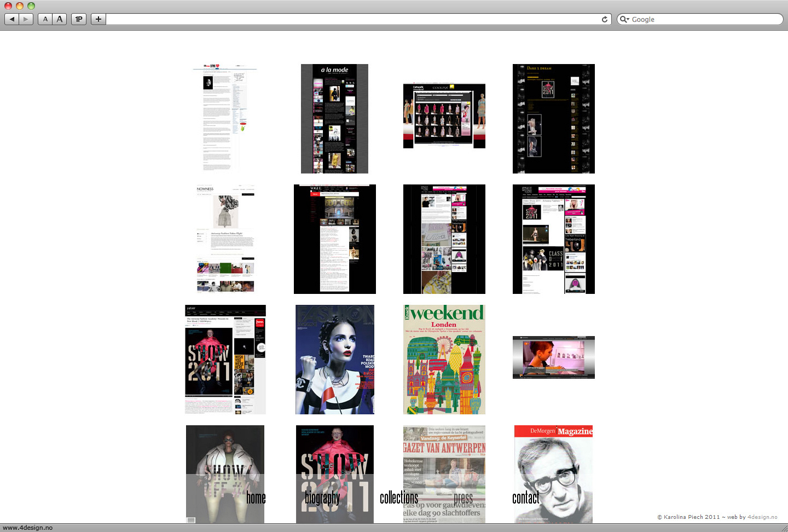Open the Fashion magazine cover thumbnail

coord(335,360)
